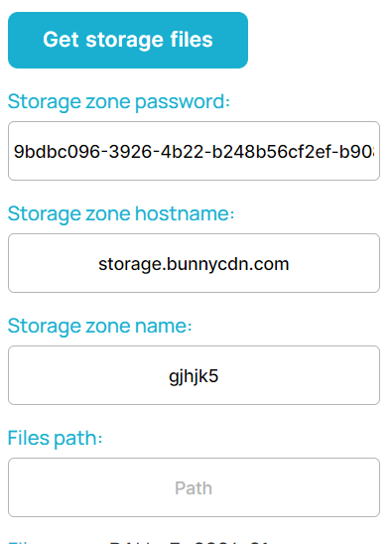This screenshot has height=544, width=392.
Task: Click the 'Storage zone name:' label
Action: pyautogui.click(x=99, y=326)
